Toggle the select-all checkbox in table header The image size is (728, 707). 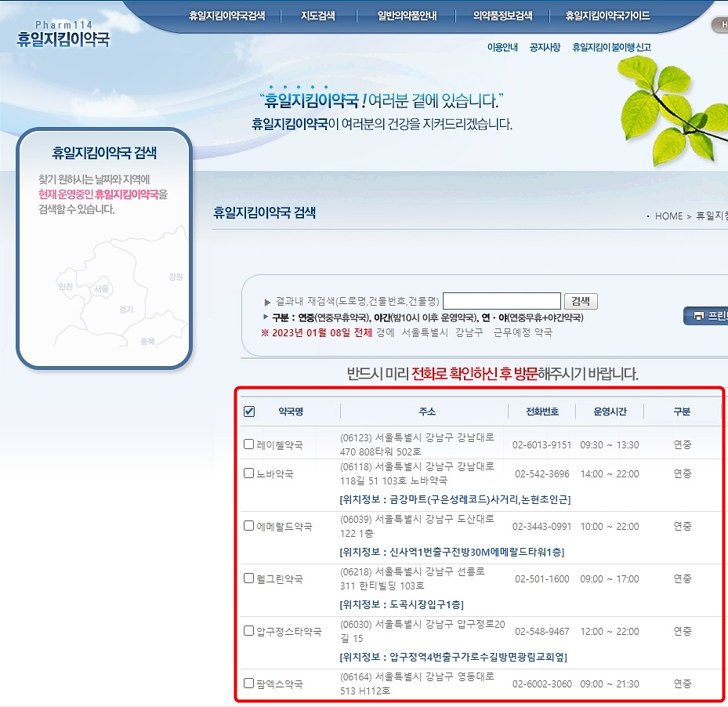click(x=249, y=412)
